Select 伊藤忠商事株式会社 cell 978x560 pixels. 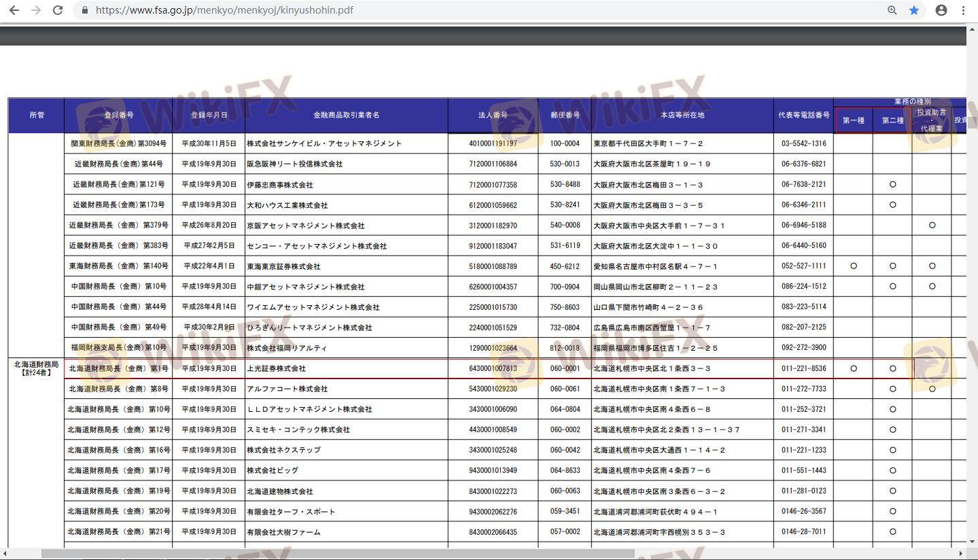point(347,184)
